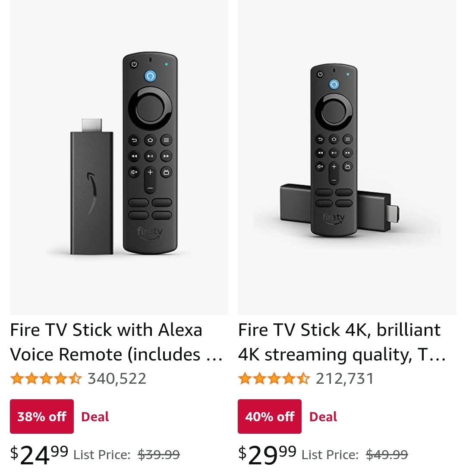Click the blue Alexa button on the left-hand remote
466x476 pixels.
[x=150, y=76]
